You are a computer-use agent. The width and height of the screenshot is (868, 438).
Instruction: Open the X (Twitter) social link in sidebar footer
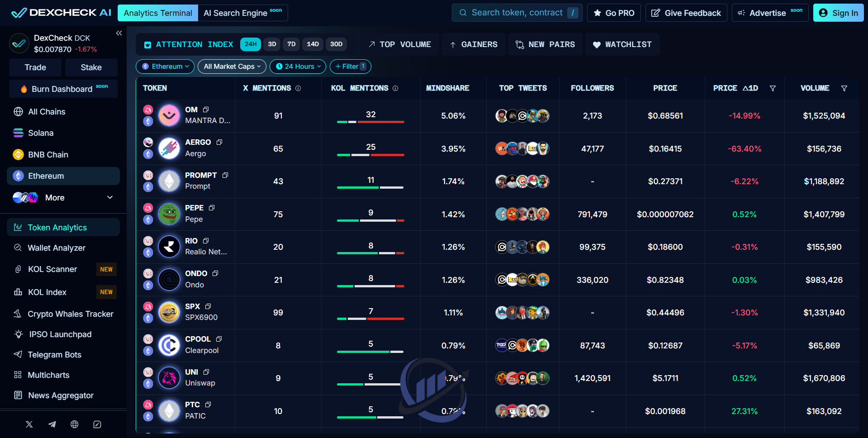[x=29, y=424]
